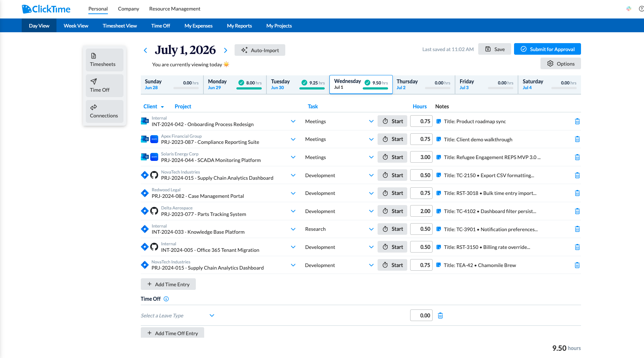Click Add Time Entry button
The width and height of the screenshot is (644, 358).
click(168, 284)
